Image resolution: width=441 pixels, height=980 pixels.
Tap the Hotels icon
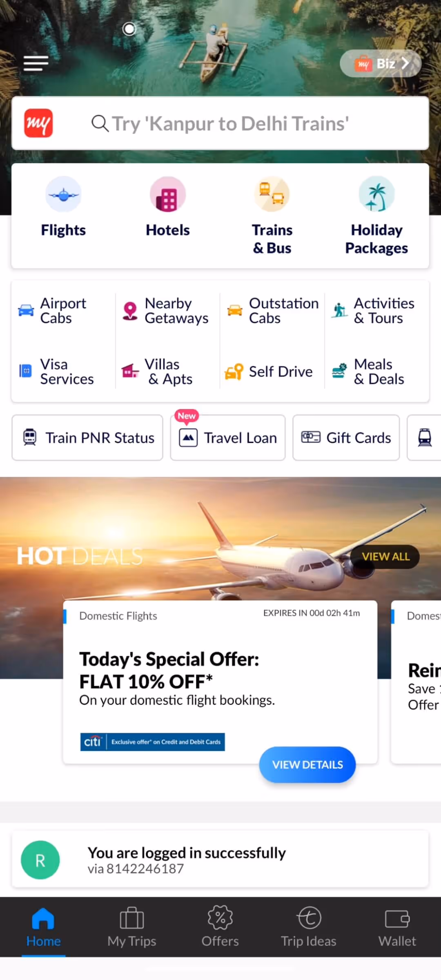point(168,194)
